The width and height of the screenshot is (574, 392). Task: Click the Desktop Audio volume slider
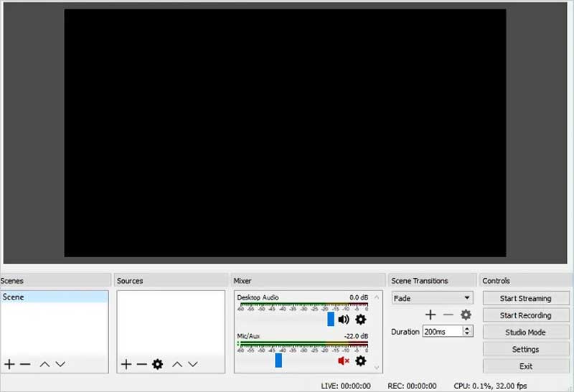click(331, 320)
